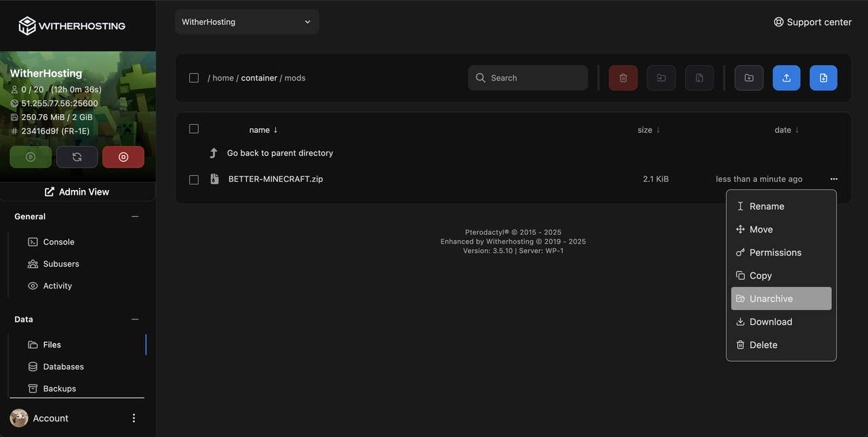Click the server ID 23416d9f (FR-1E)
Viewport: 868px width, 437px height.
[55, 131]
